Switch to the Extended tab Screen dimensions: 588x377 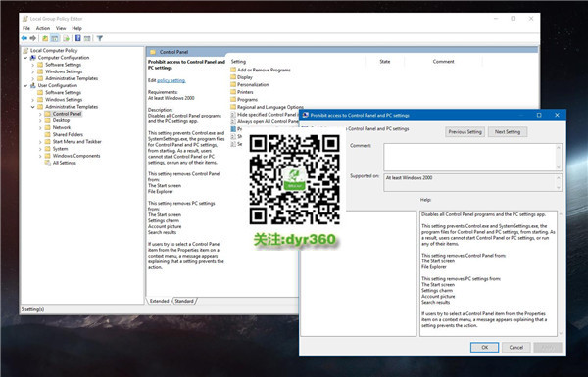160,301
